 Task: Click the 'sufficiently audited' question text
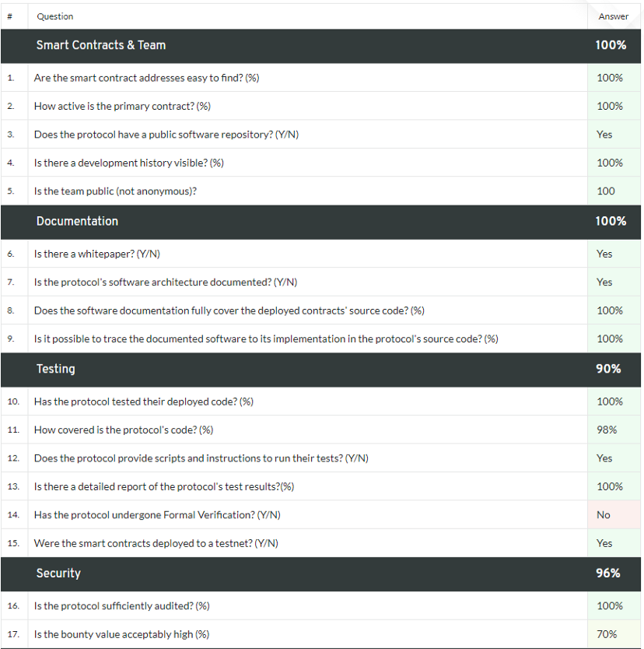click(x=121, y=605)
